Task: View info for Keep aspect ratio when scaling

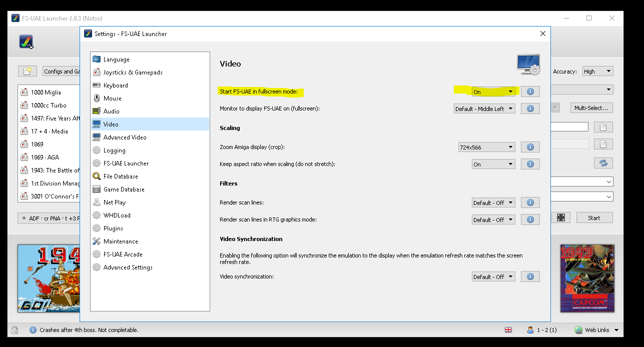Action: click(530, 164)
